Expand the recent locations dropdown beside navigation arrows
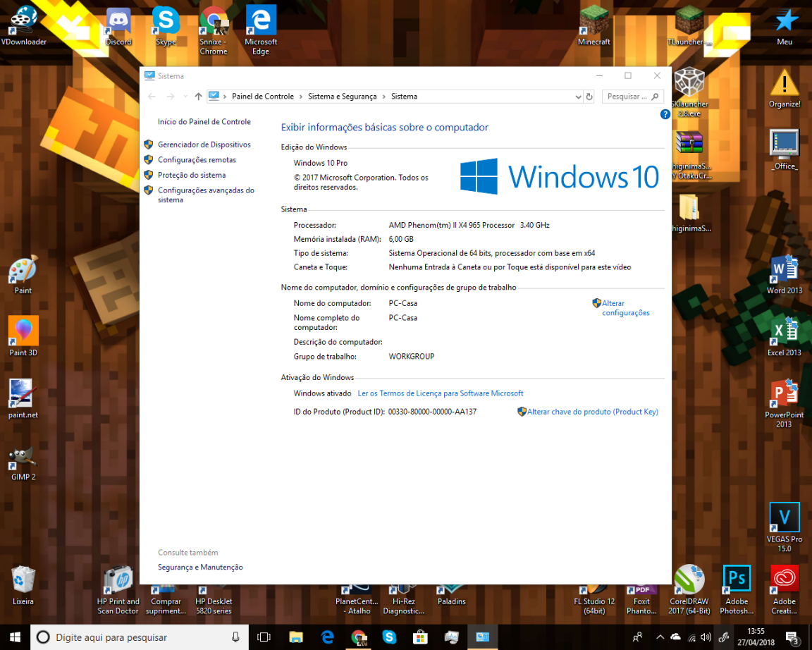 [x=185, y=97]
